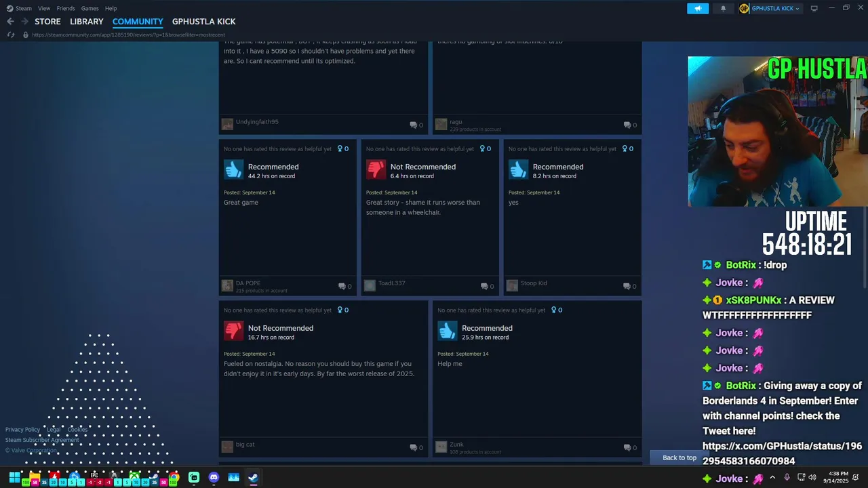Open comments on Undyingfaith95's review
The height and width of the screenshot is (488, 868).
[x=416, y=125]
